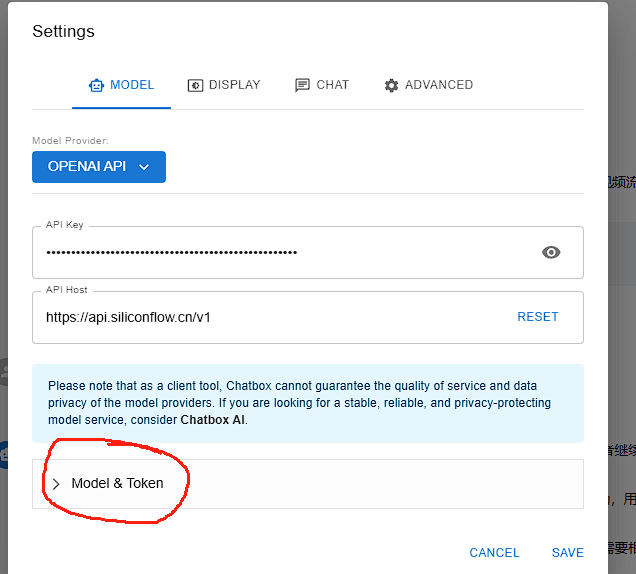Switch to the Model settings tab
Screen dimensions: 636x574
[121, 85]
